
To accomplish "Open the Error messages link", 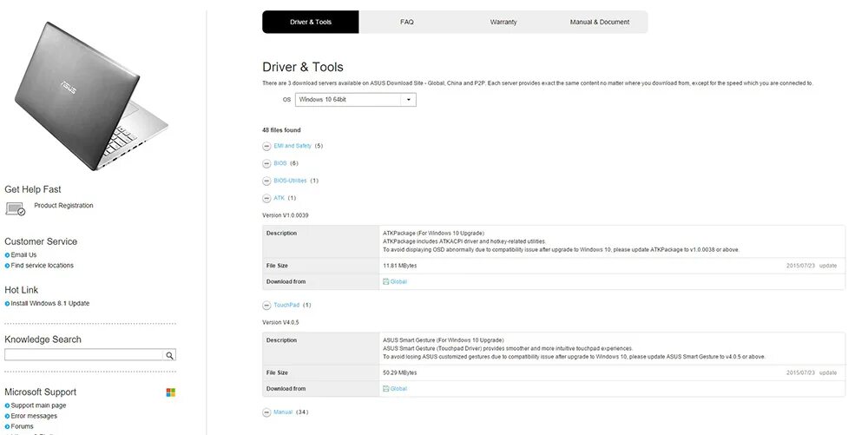I will (x=34, y=416).
